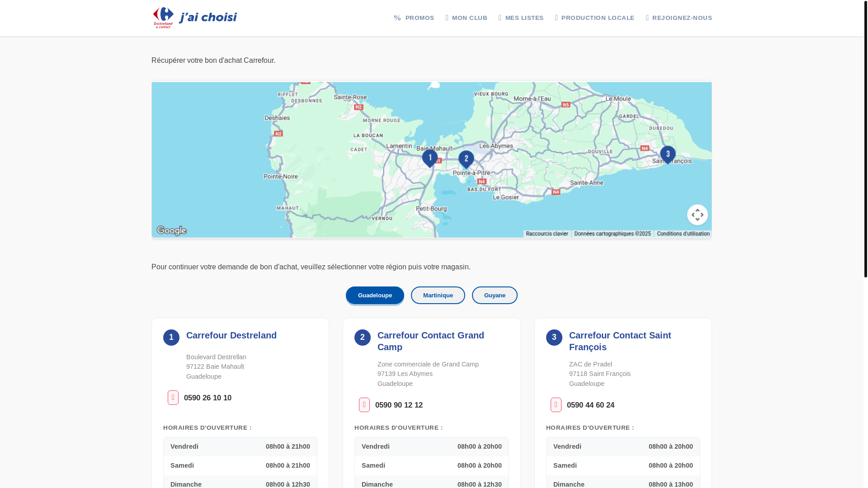Click Boulevard Destrellan address text
Viewport: 868px width, 488px height.
(216, 357)
